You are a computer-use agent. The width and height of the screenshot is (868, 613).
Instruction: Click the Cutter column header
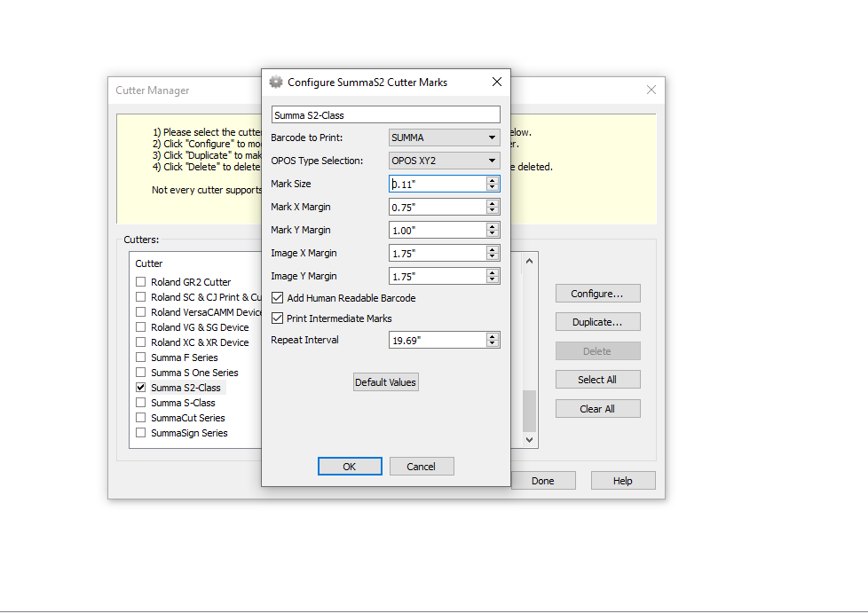pos(149,263)
